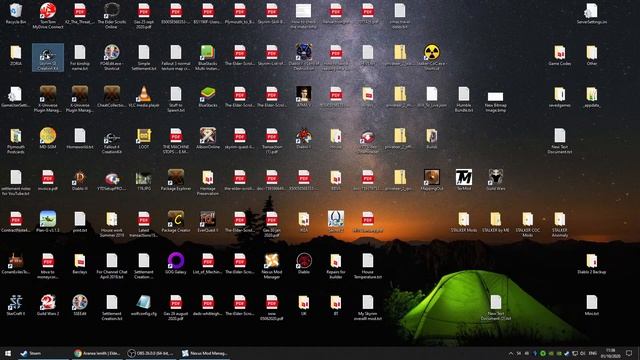Image resolution: width=640 pixels, height=360 pixels.
Task: Select the TomTom MyDrive Connect shortcut
Action: (x=48, y=16)
